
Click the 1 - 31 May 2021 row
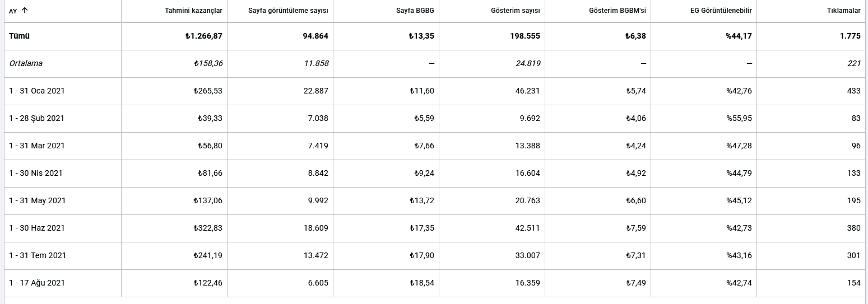434,200
